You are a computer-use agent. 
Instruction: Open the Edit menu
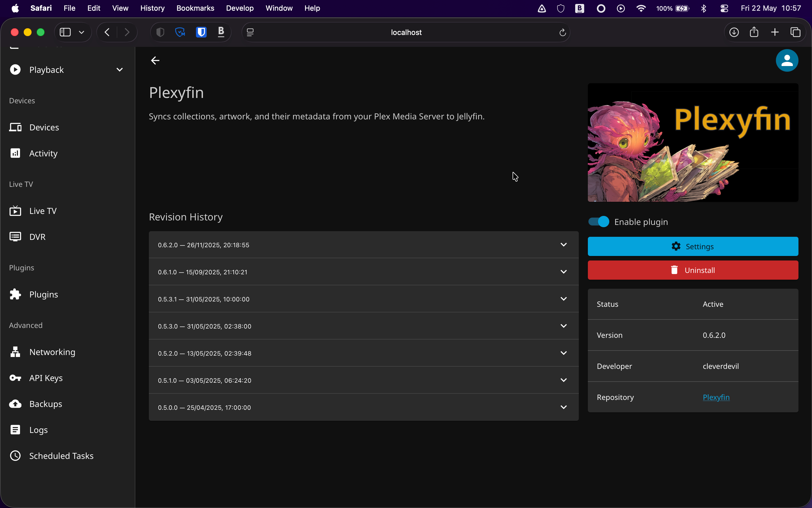[x=94, y=8]
